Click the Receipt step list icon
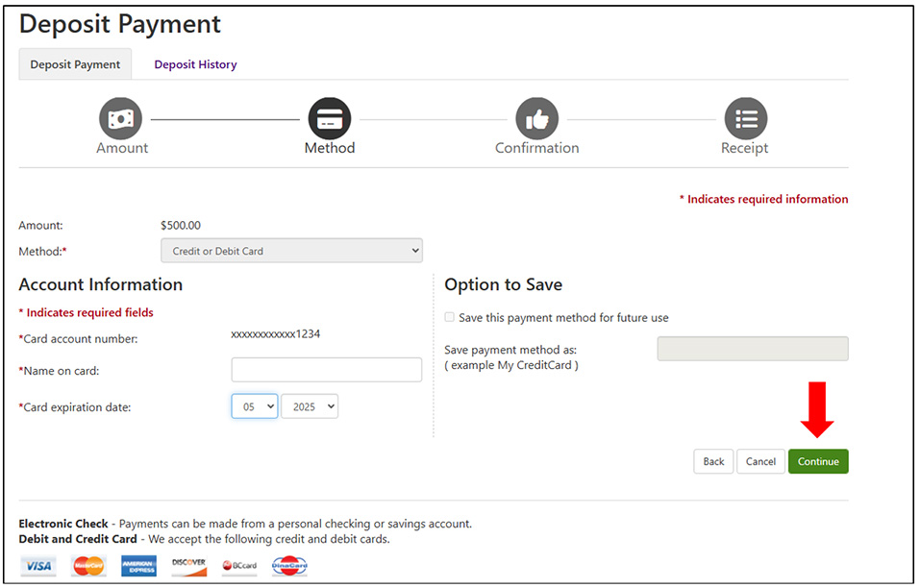The width and height of the screenshot is (920, 588). pyautogui.click(x=745, y=119)
